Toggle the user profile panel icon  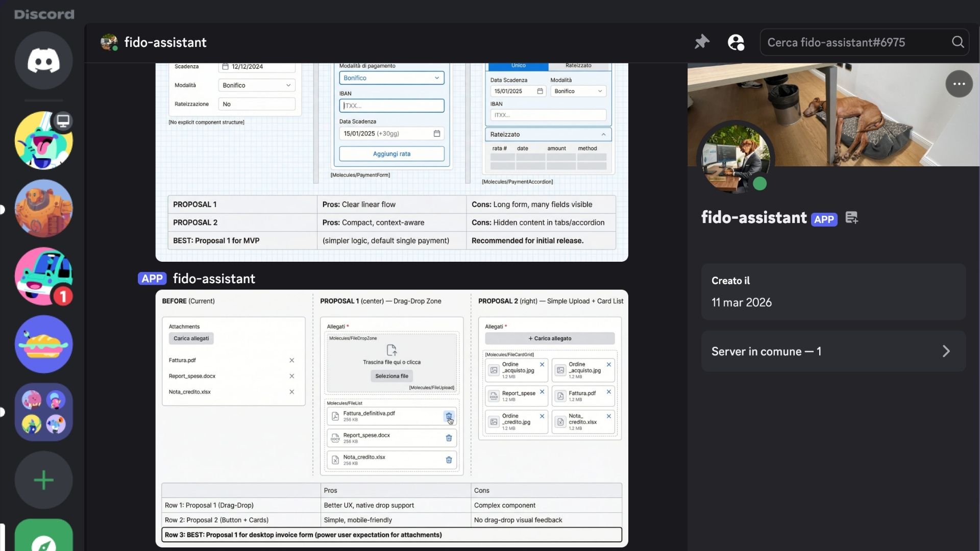coord(736,42)
